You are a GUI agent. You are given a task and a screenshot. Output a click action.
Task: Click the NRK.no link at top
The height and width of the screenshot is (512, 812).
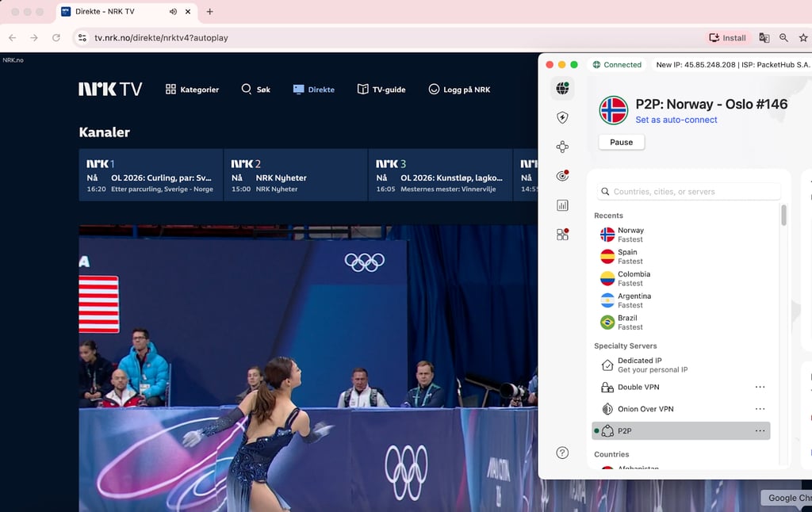[x=13, y=60]
